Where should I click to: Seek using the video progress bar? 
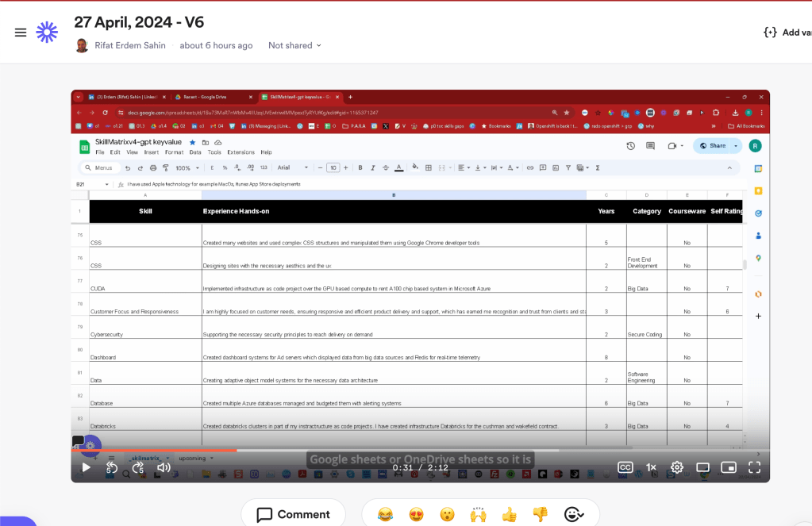click(420, 451)
